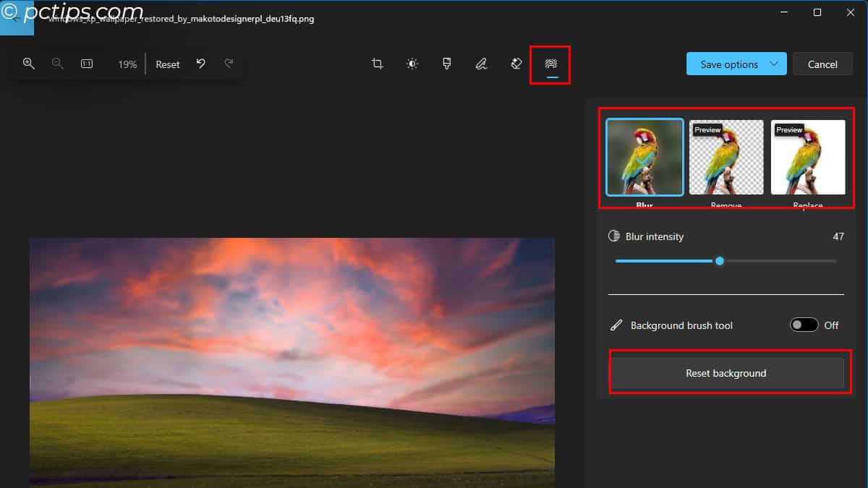Set the view to actual size

tap(86, 64)
